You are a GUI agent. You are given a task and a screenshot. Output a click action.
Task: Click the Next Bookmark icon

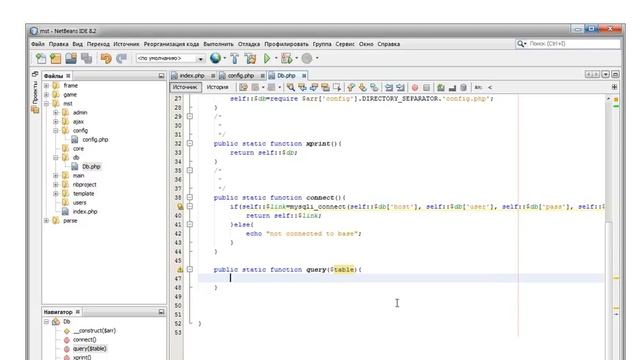tap(362, 87)
